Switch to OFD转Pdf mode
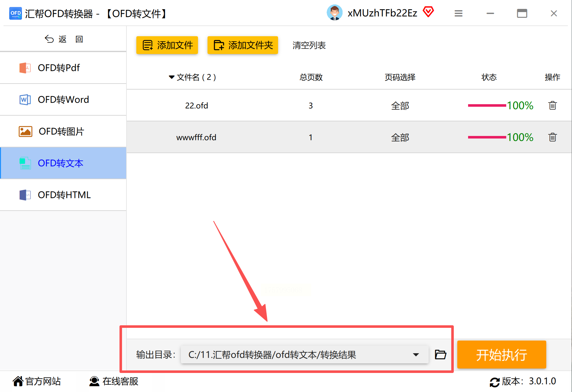This screenshot has height=392, width=572. [x=63, y=68]
